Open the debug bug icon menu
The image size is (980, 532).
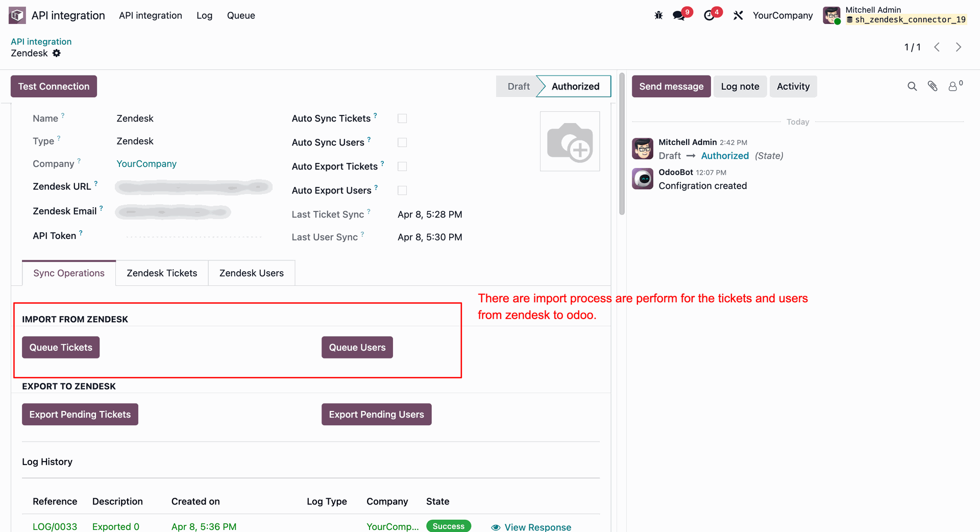[658, 15]
